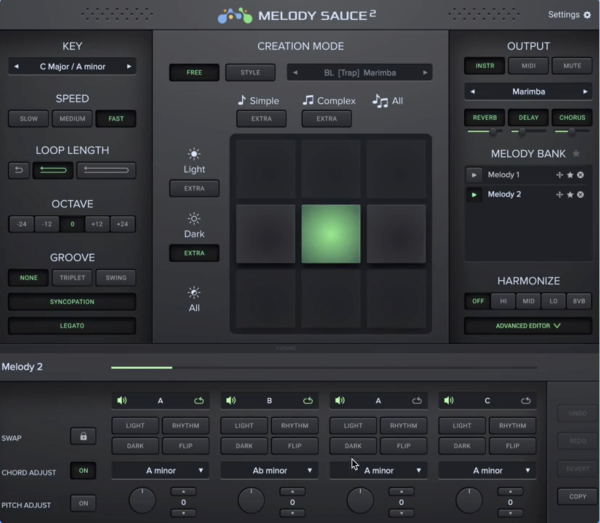Delete Melody 1 using its X icon

click(x=580, y=175)
